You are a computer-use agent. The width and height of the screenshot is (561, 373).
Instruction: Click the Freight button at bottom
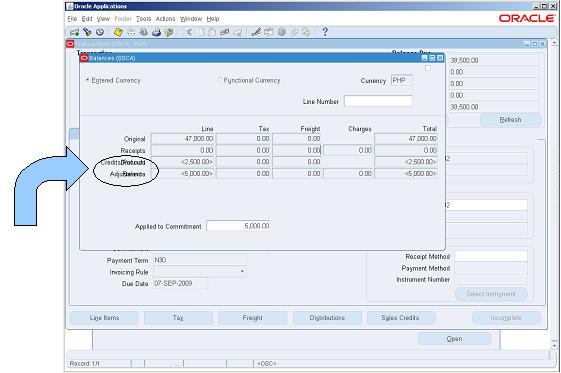(253, 318)
